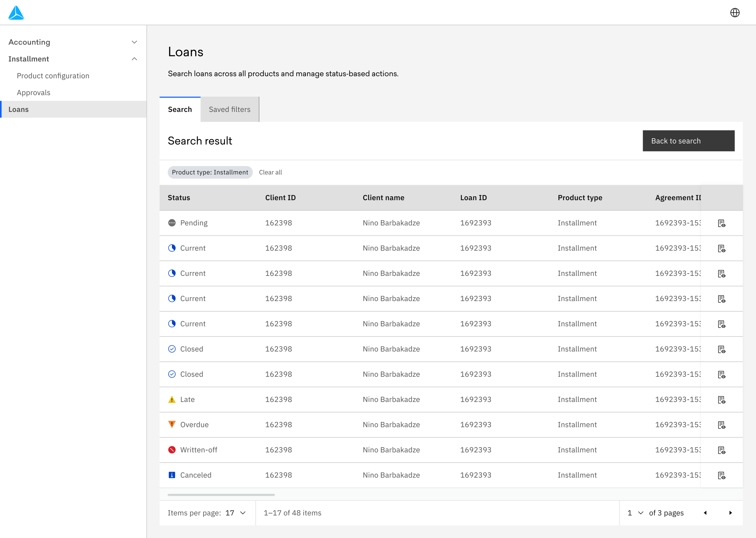
Task: Click the Client name column header
Action: (x=383, y=198)
